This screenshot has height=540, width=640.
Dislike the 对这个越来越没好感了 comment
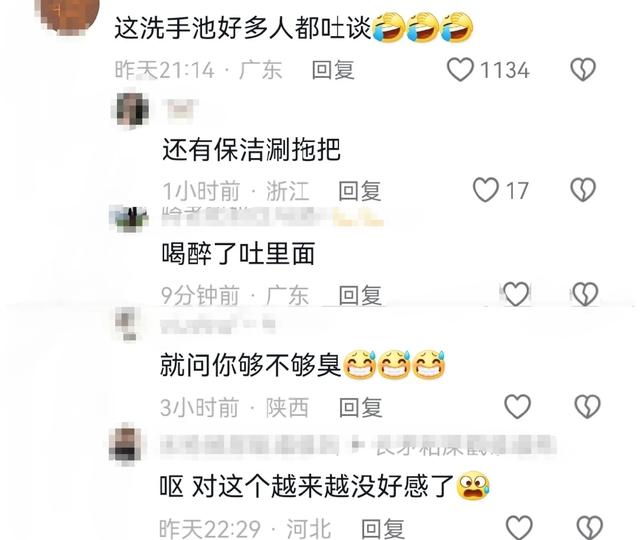pyautogui.click(x=589, y=527)
